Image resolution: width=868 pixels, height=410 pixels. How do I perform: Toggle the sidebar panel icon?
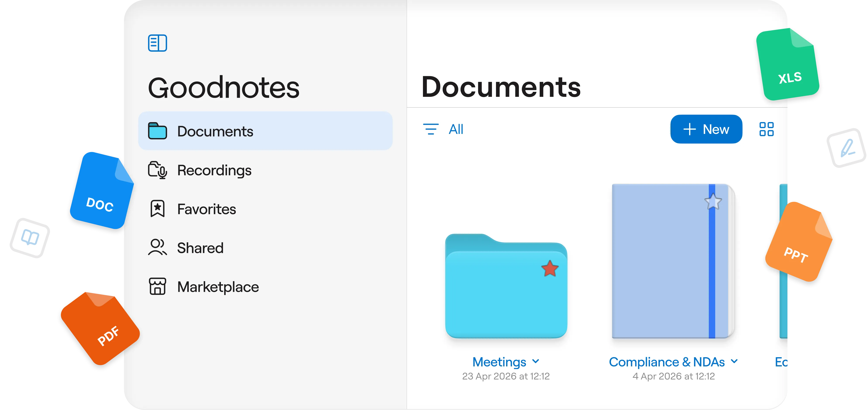157,43
